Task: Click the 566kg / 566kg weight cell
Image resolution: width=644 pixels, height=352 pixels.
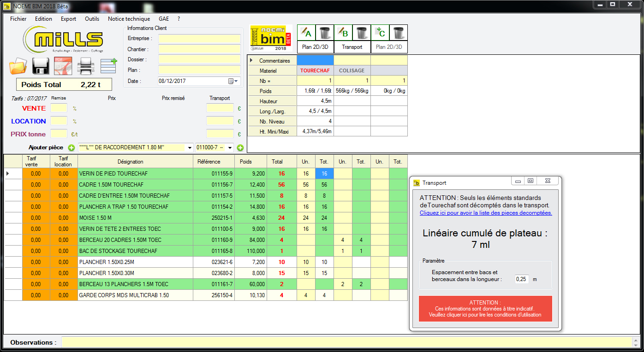Action: click(x=352, y=91)
